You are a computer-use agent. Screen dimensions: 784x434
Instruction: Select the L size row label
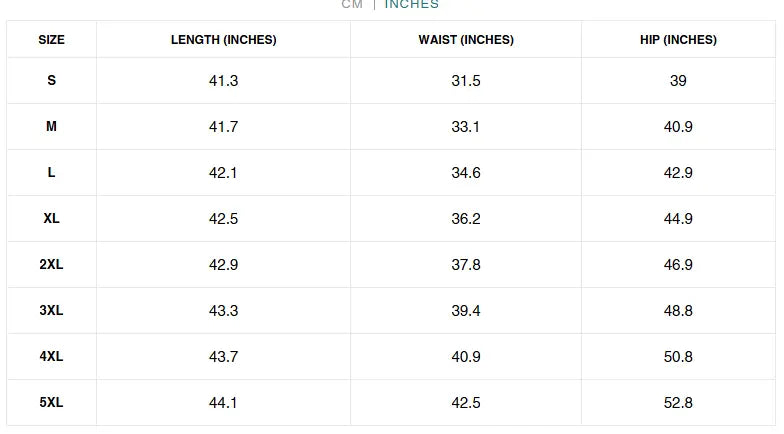tap(52, 172)
